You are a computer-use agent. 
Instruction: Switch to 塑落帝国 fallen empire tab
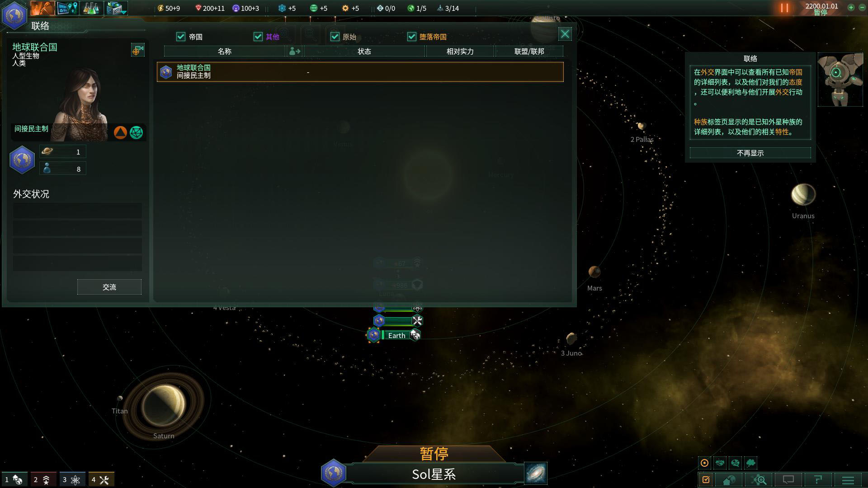(434, 37)
